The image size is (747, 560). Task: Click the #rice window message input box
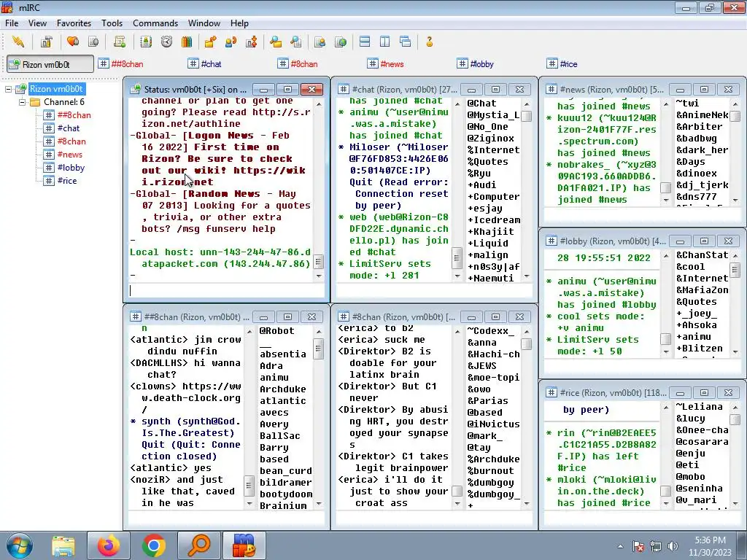point(642,518)
